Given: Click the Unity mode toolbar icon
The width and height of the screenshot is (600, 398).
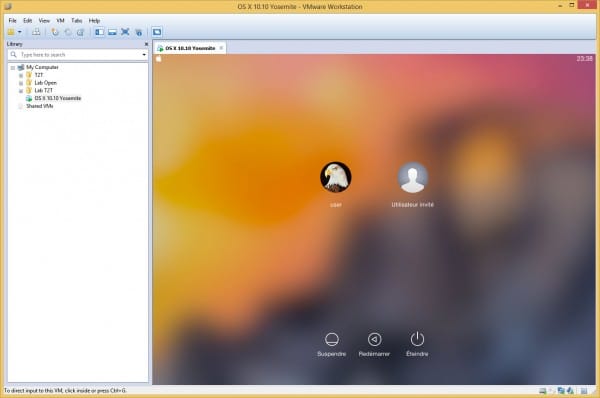Looking at the screenshot, I should (139, 32).
